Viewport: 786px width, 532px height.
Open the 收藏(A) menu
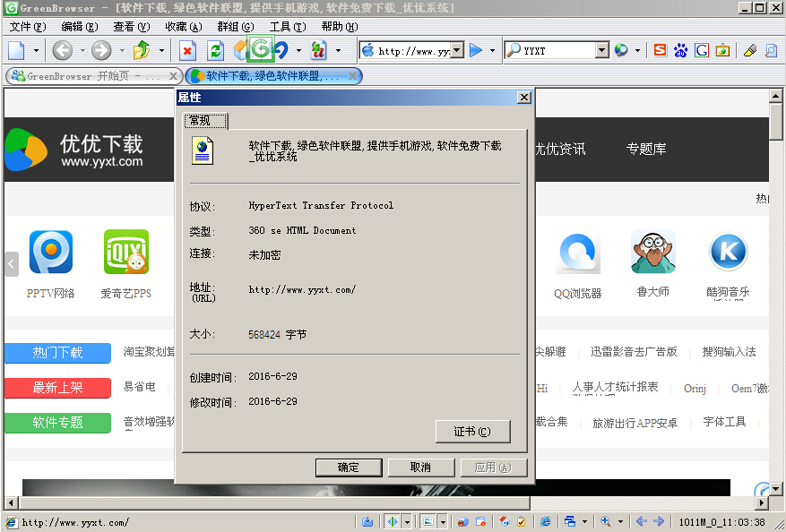tap(184, 27)
